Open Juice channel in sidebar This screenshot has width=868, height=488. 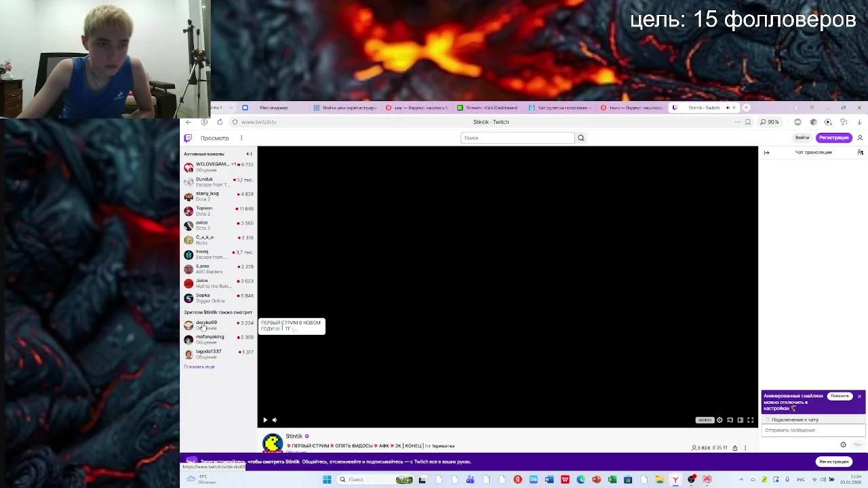(218, 283)
